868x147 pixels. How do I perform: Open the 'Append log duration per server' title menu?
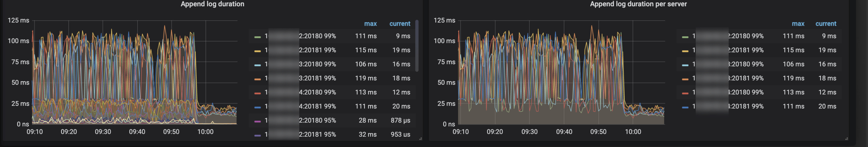(x=638, y=4)
